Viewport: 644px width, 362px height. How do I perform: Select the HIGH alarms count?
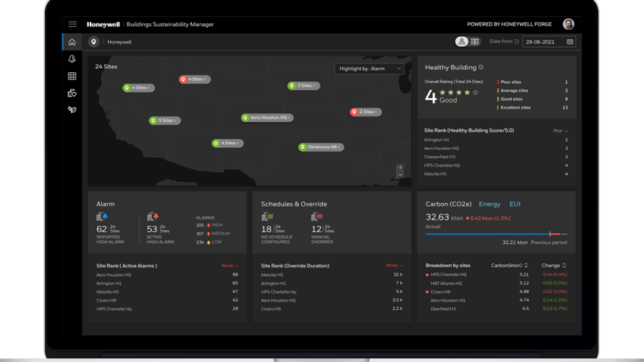pyautogui.click(x=209, y=225)
